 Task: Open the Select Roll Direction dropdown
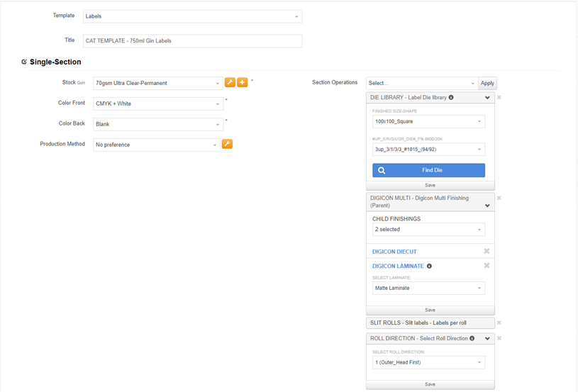(x=428, y=362)
